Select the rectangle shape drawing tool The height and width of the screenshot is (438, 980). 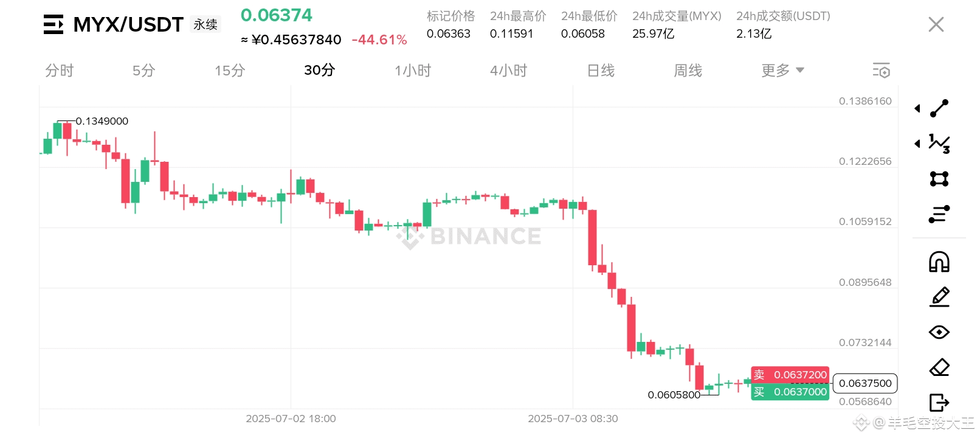[x=939, y=179]
